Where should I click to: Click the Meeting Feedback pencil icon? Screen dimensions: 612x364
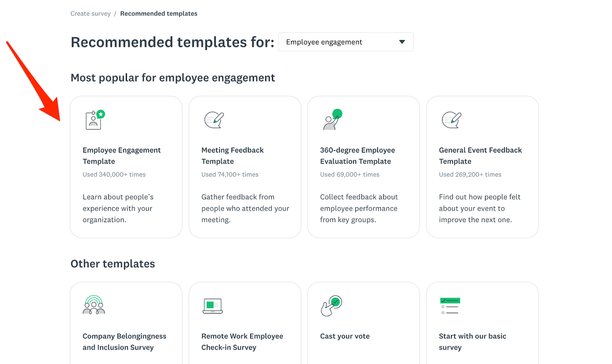(213, 119)
